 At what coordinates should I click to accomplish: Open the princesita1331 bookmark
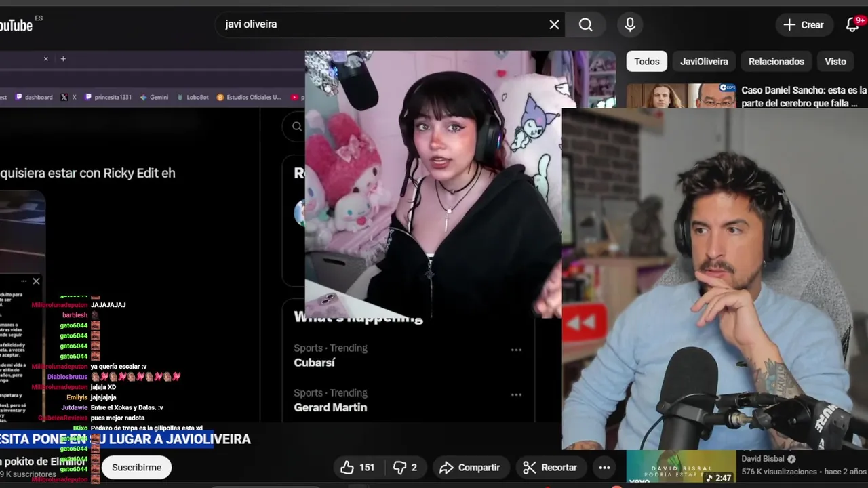point(108,97)
